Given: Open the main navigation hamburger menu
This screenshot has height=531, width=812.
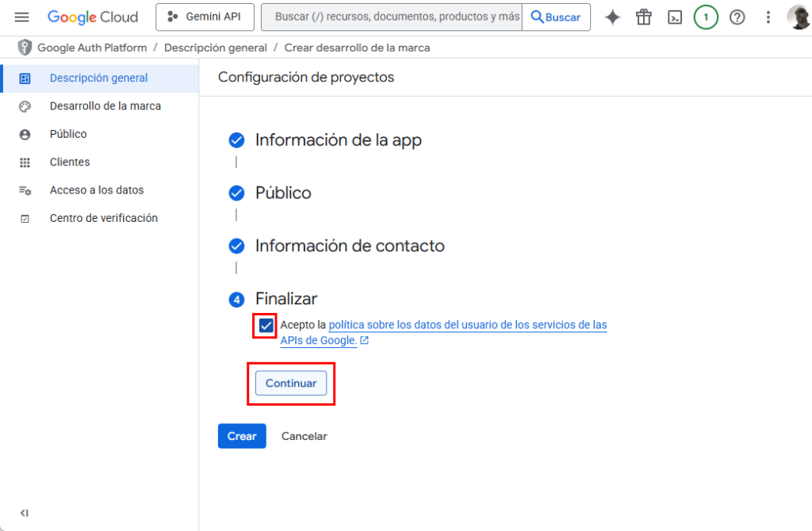Looking at the screenshot, I should coord(21,17).
